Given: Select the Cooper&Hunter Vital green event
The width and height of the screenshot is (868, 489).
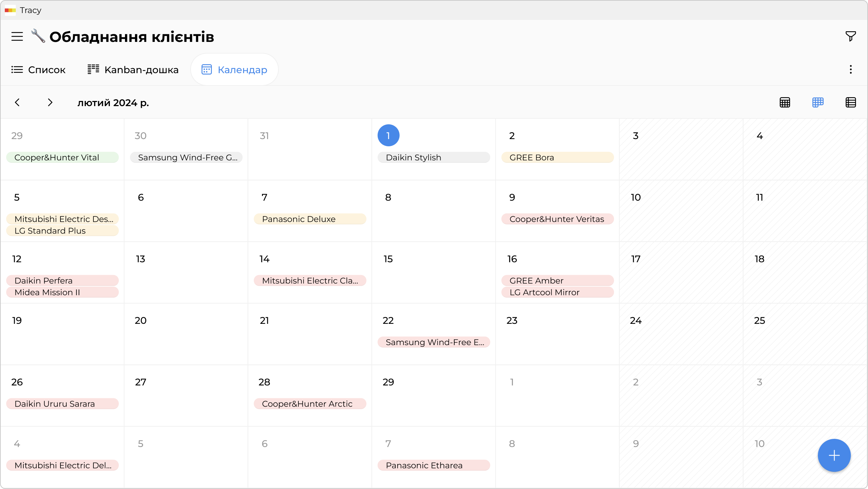Looking at the screenshot, I should point(62,157).
